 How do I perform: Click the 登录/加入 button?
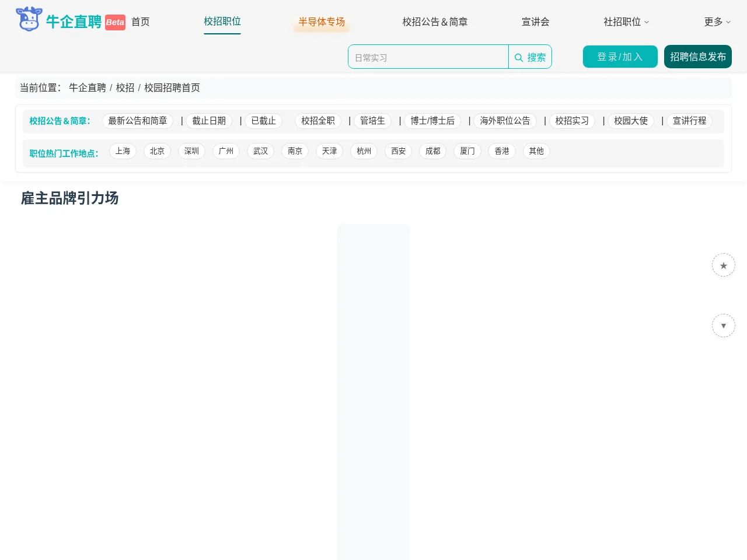pos(620,57)
